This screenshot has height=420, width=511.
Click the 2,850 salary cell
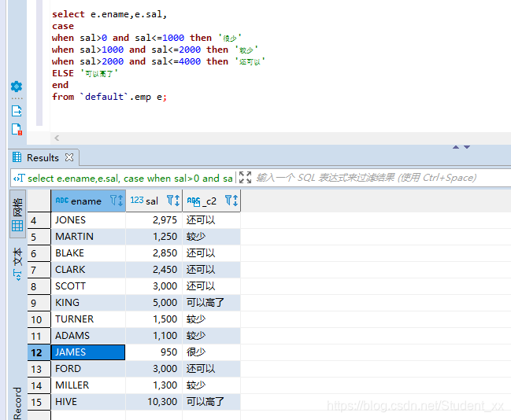pos(154,253)
